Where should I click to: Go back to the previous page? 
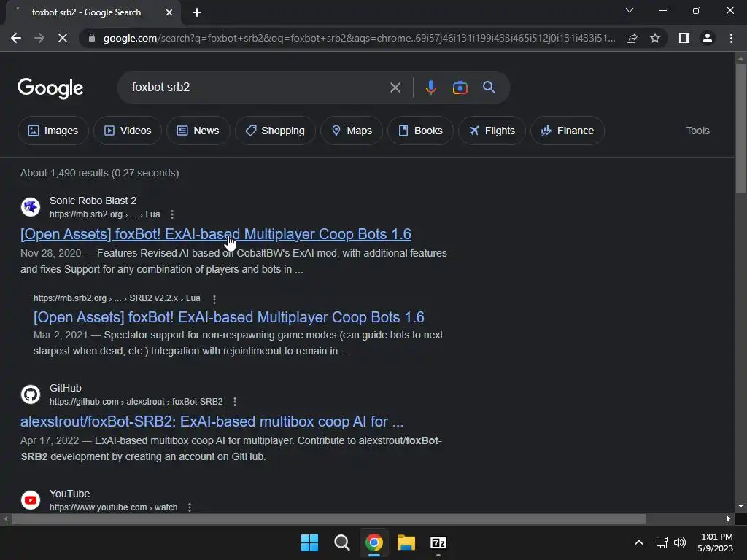coord(16,38)
